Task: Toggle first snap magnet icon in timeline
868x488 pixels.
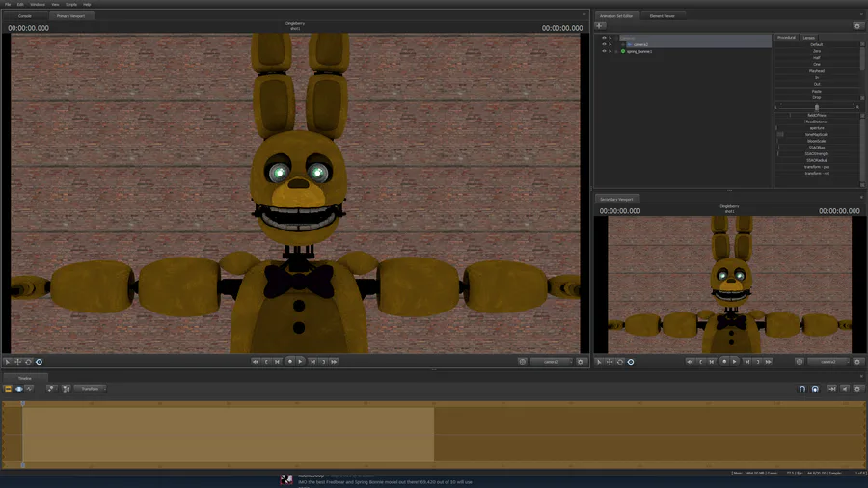Action: pyautogui.click(x=802, y=389)
